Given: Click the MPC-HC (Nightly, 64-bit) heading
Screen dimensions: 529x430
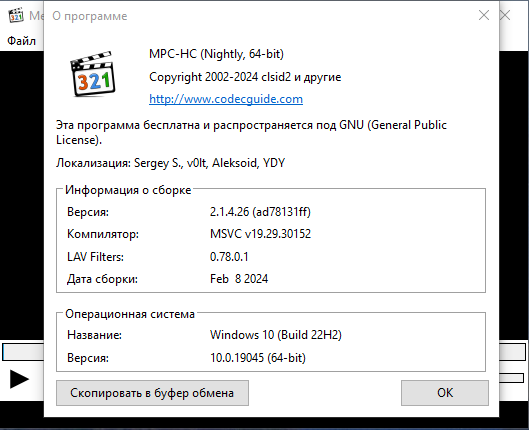Looking at the screenshot, I should pos(216,54).
